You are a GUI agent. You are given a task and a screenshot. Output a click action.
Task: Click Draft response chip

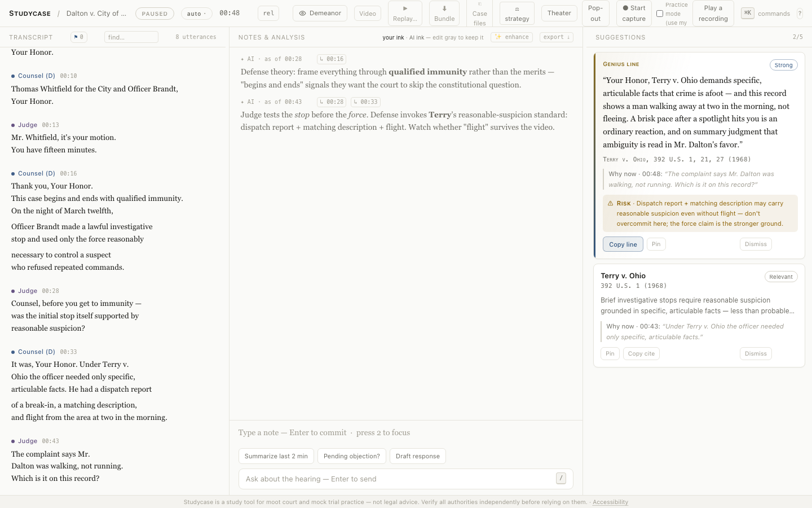pos(418,456)
